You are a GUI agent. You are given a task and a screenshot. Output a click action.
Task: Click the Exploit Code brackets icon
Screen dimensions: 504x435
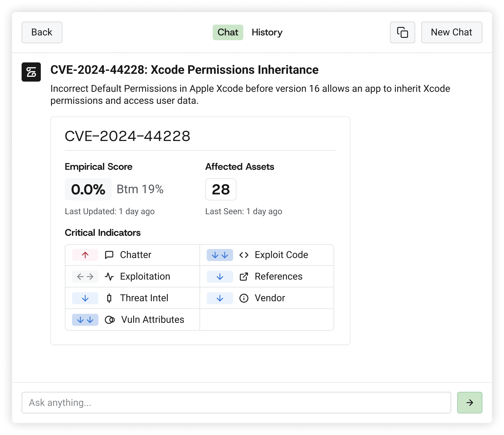pos(244,255)
